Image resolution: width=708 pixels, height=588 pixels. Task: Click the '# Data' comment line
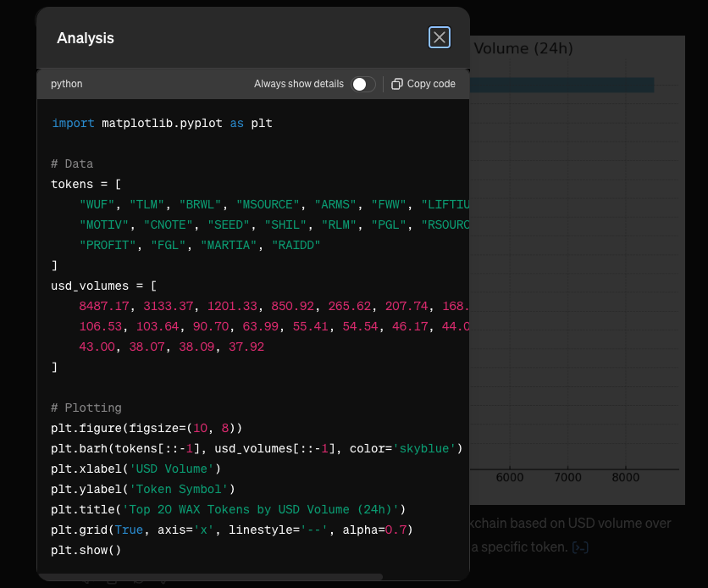click(72, 164)
